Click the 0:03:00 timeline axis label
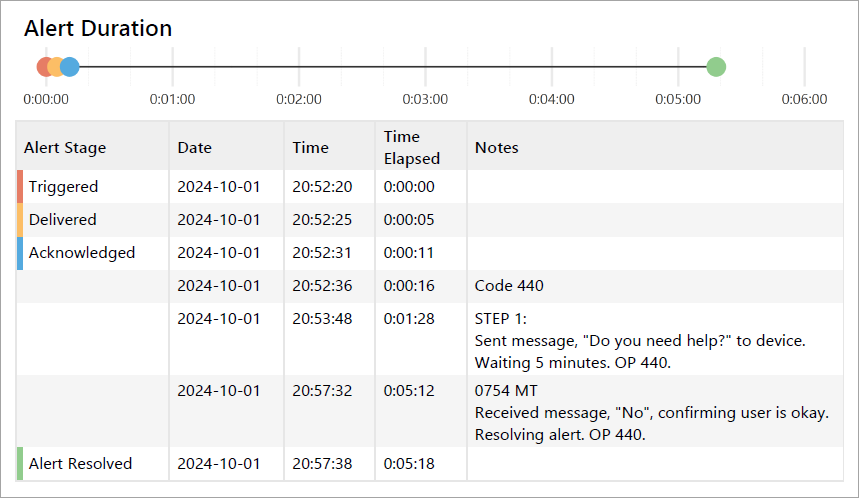859x498 pixels. click(x=425, y=99)
